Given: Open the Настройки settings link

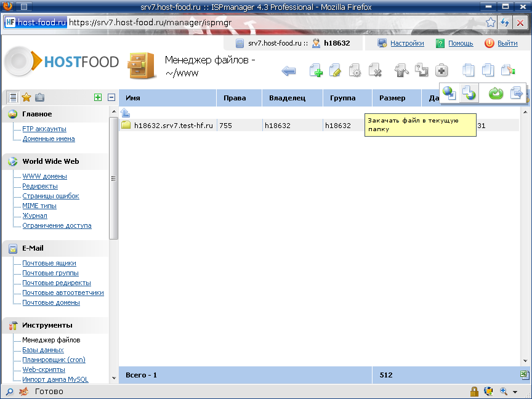Looking at the screenshot, I should [407, 43].
